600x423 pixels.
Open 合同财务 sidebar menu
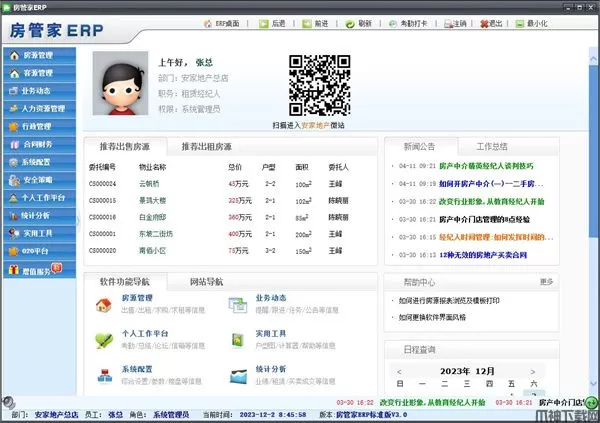click(x=36, y=145)
